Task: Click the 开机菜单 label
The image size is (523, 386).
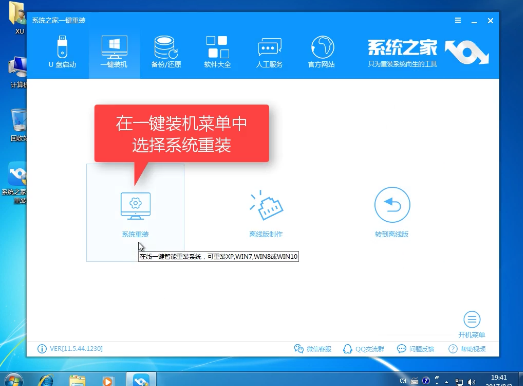Action: click(x=472, y=335)
